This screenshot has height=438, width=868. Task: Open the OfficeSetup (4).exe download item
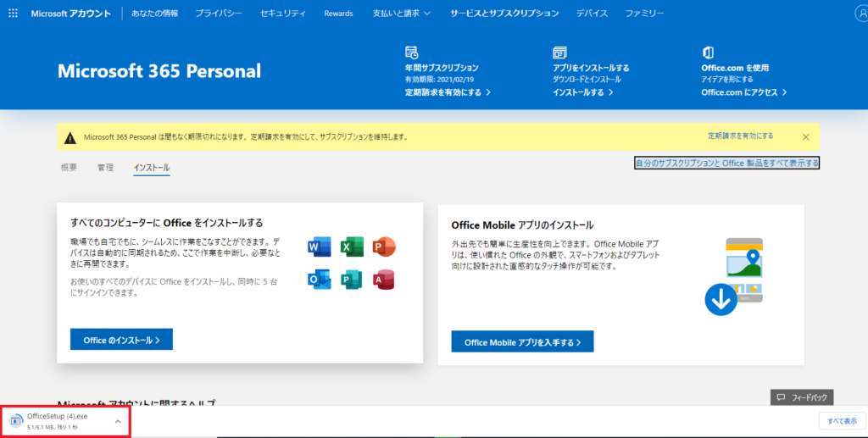point(66,421)
